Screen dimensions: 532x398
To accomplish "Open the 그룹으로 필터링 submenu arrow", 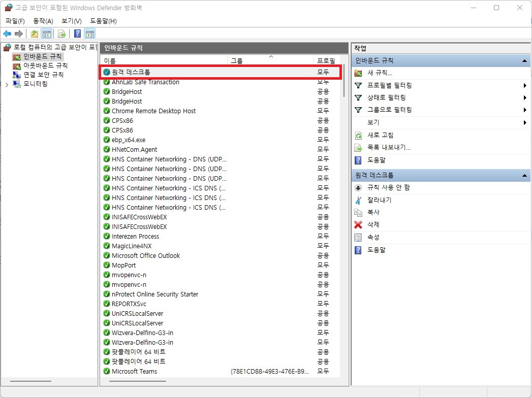I will coord(525,110).
